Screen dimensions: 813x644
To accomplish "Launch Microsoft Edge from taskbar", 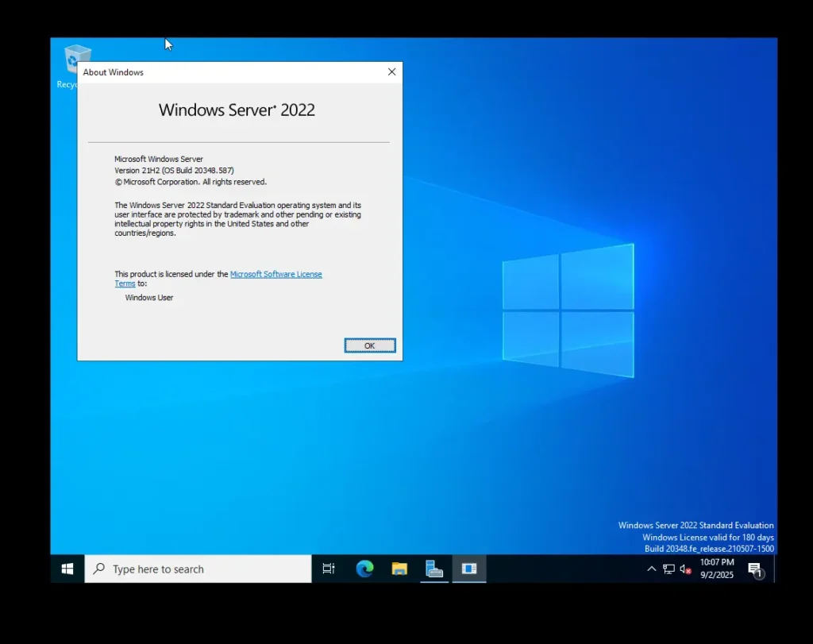I will (x=364, y=569).
